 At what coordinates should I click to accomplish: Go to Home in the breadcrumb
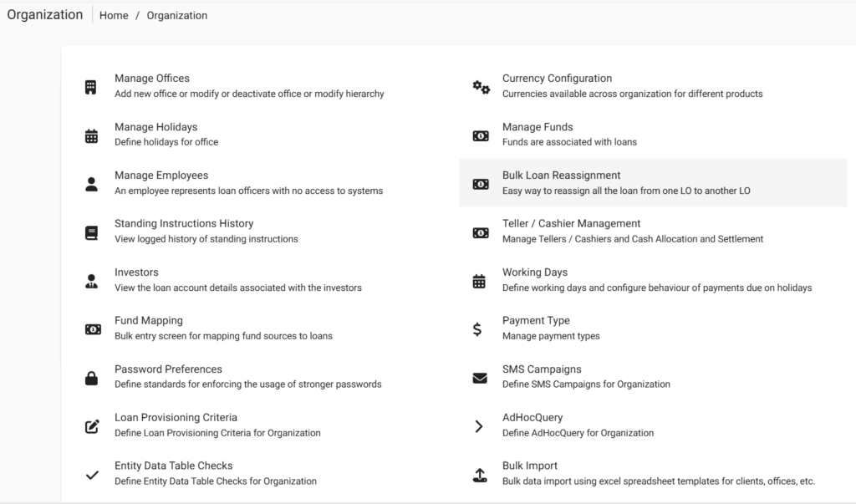[x=114, y=15]
